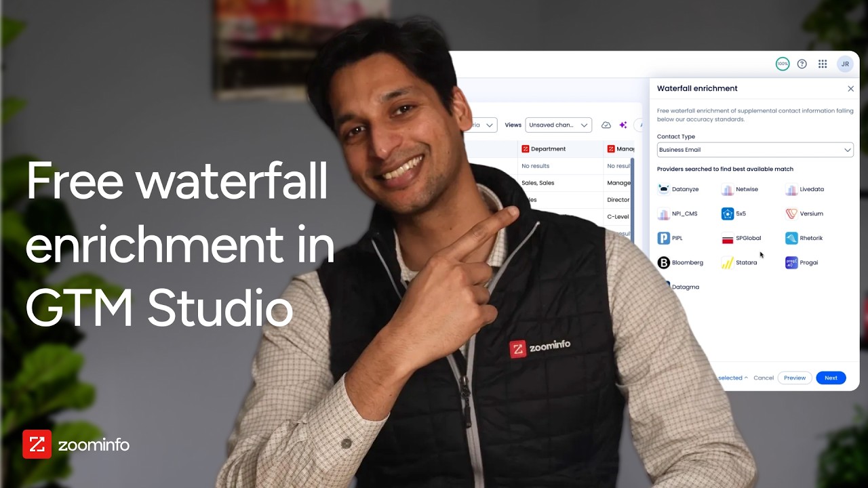Open the help question mark icon
Image resolution: width=868 pixels, height=488 pixels.
pos(802,64)
